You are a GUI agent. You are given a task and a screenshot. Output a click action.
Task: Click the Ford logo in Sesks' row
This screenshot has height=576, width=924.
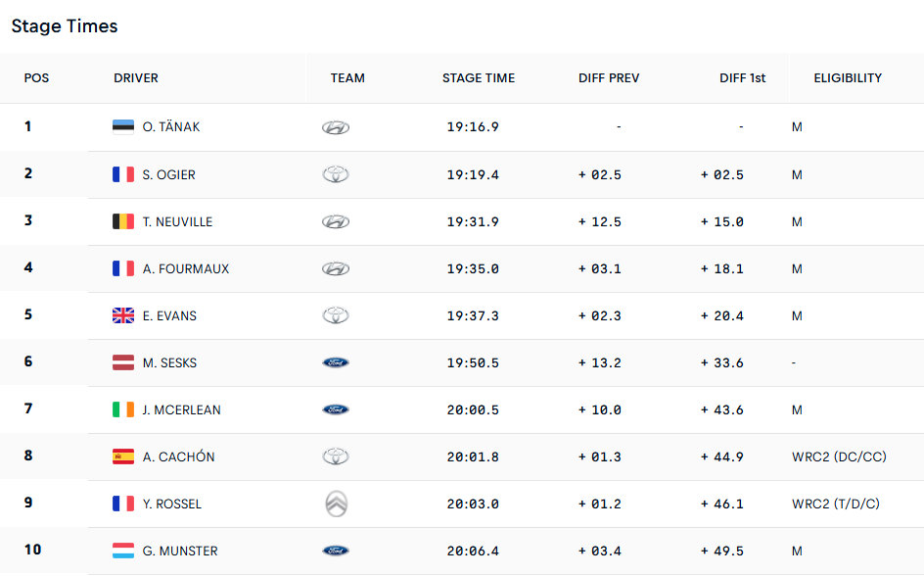336,362
